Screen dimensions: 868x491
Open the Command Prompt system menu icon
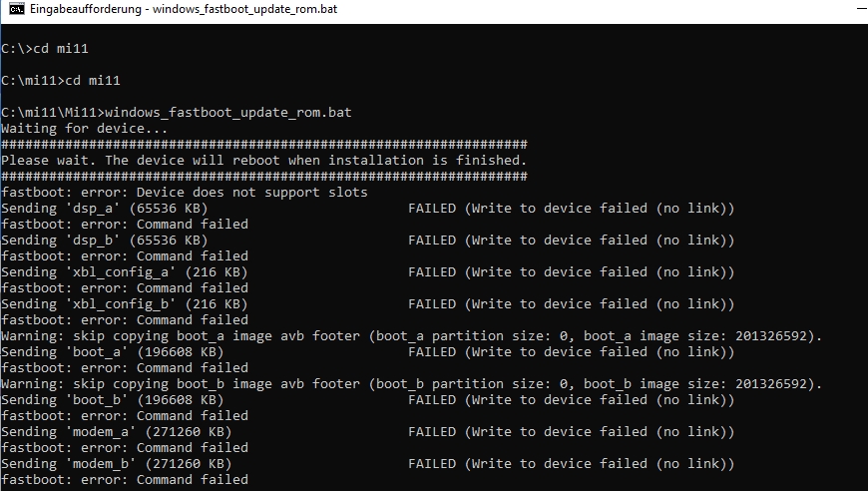[x=17, y=9]
